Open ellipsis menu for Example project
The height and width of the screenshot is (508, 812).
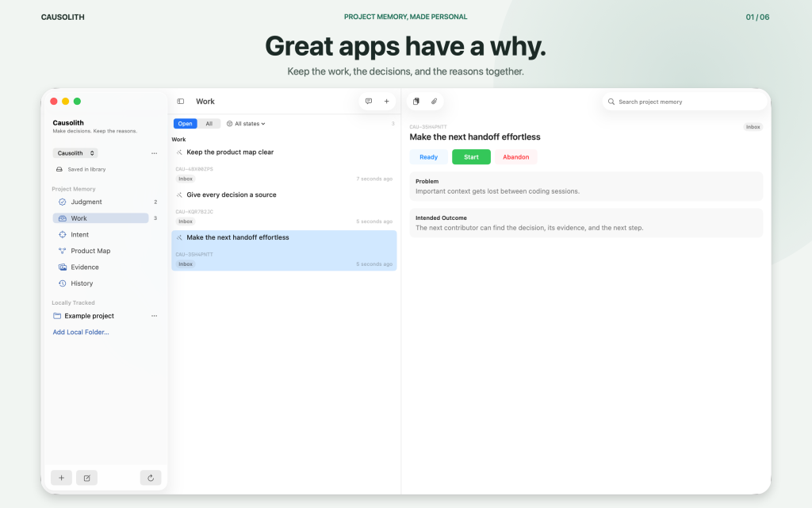coord(154,316)
